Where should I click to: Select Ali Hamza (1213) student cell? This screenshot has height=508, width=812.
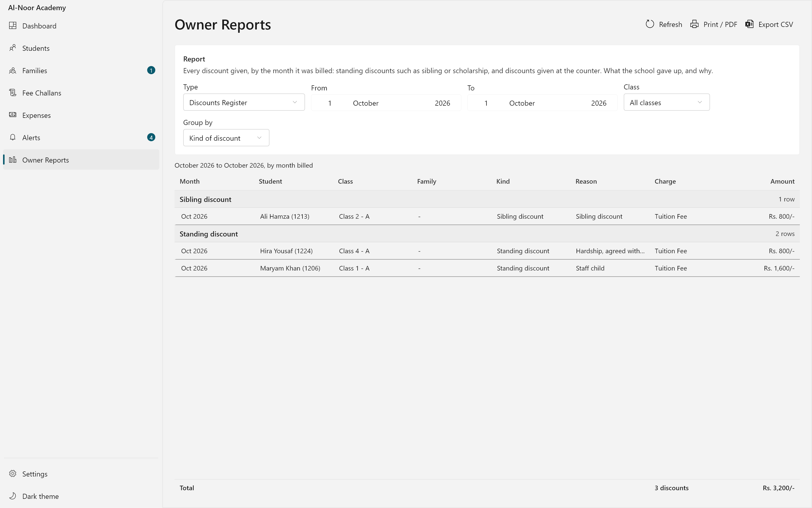coord(284,216)
